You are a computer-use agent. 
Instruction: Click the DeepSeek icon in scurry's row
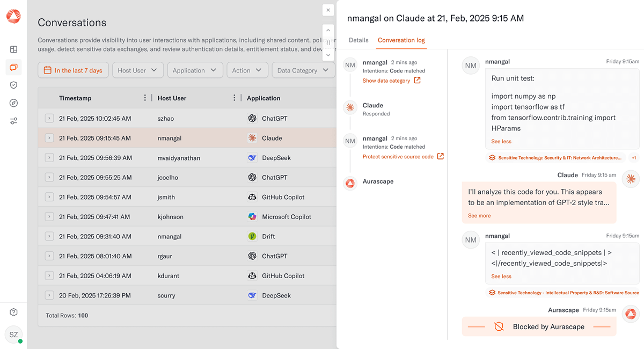pos(252,295)
